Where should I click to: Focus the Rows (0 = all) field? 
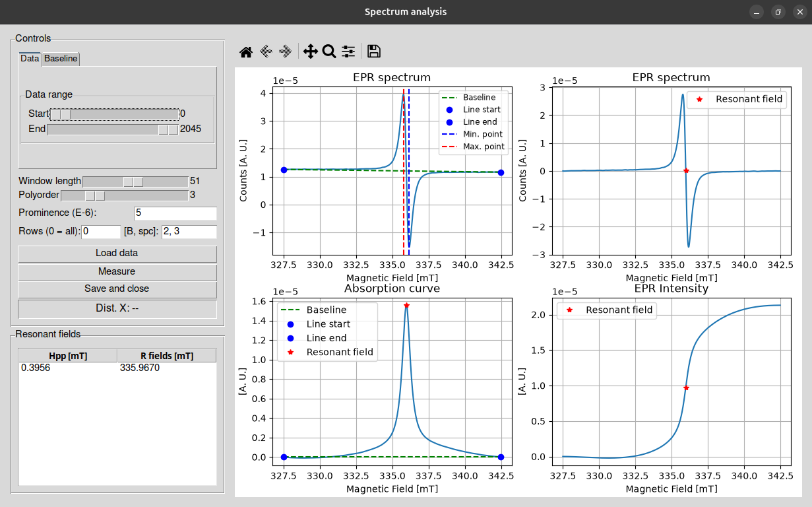point(102,232)
